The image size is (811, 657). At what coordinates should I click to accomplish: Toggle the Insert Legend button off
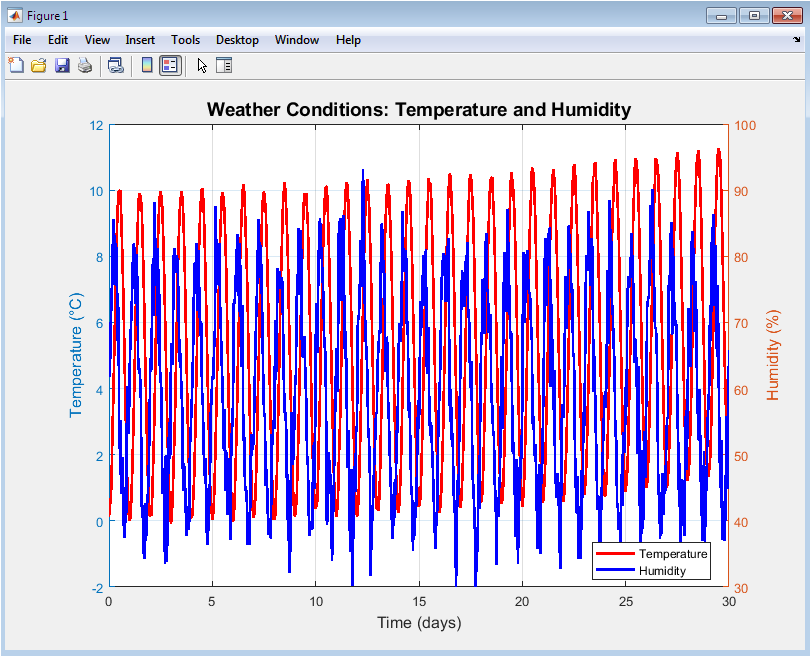click(170, 66)
